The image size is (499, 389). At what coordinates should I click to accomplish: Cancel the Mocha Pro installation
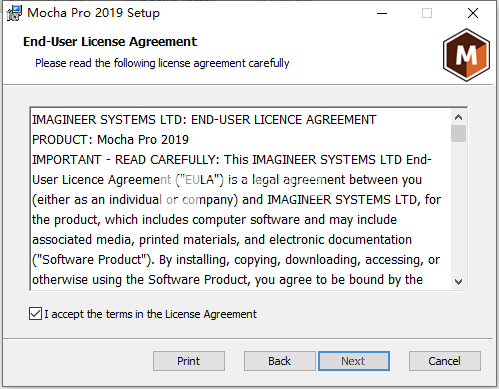pyautogui.click(x=445, y=361)
